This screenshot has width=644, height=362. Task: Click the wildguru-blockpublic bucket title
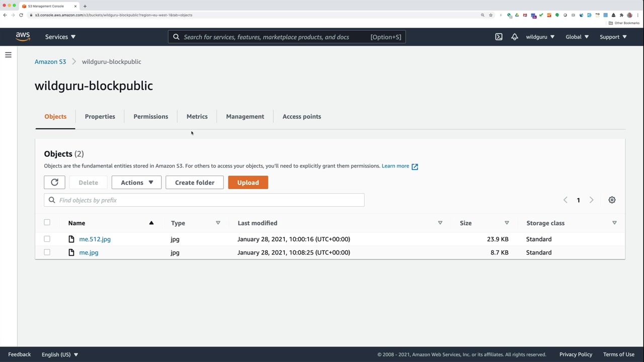pos(94,85)
